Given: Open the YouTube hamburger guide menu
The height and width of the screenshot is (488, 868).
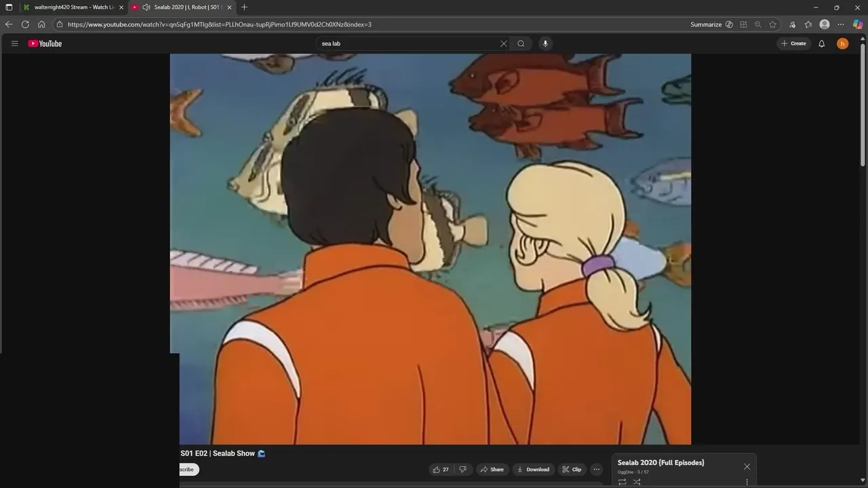Looking at the screenshot, I should coord(14,43).
